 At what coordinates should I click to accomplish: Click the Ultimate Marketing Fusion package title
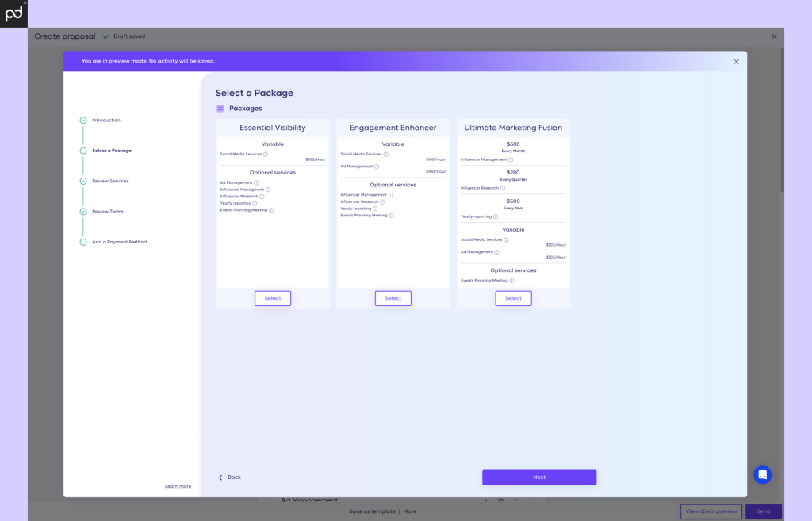click(x=513, y=128)
